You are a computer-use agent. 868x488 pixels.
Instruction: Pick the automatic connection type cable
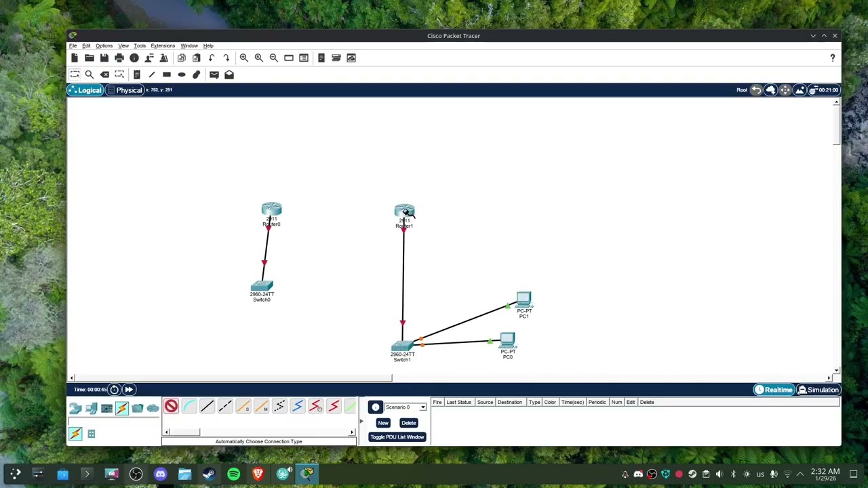click(171, 407)
